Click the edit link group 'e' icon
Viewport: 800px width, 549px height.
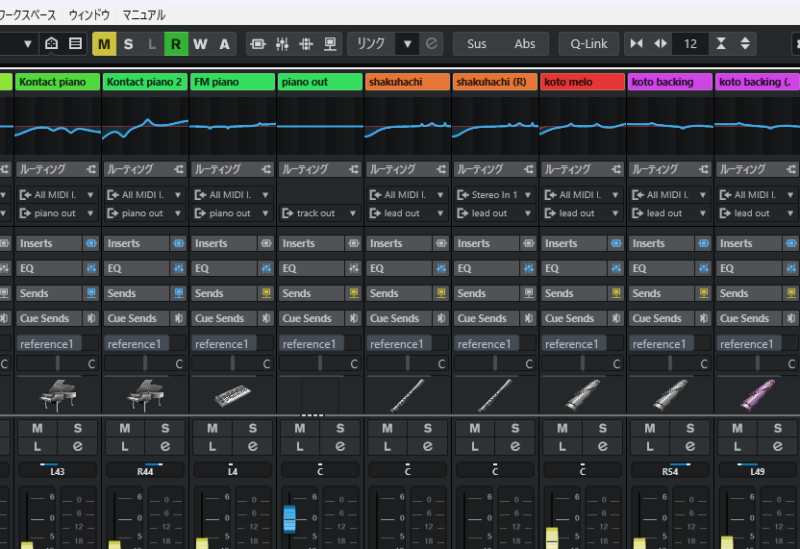[431, 44]
